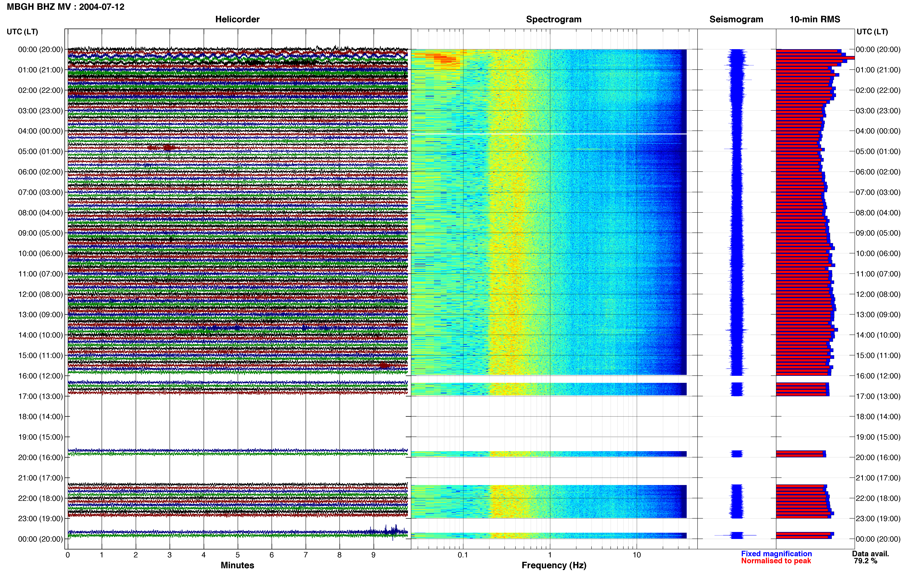
Task: Click left time label '11:00 (07:00)'
Action: (41, 274)
